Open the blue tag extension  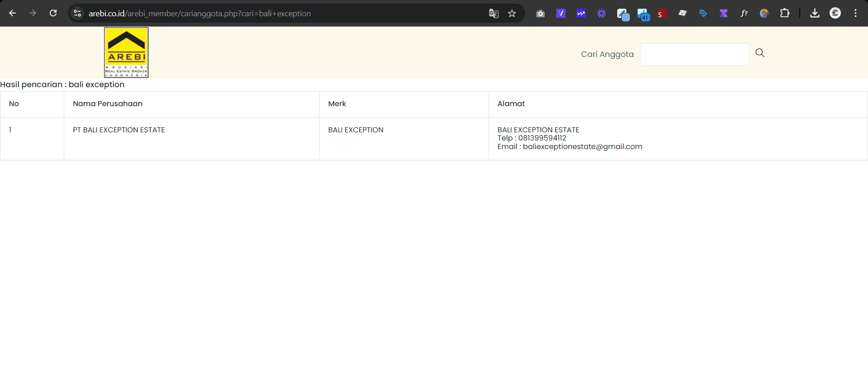(703, 14)
